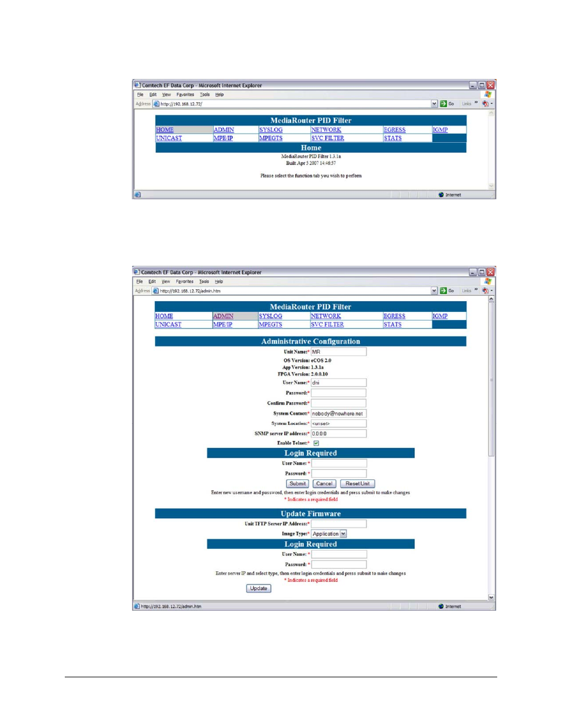Click the Update firmware button

[x=259, y=588]
